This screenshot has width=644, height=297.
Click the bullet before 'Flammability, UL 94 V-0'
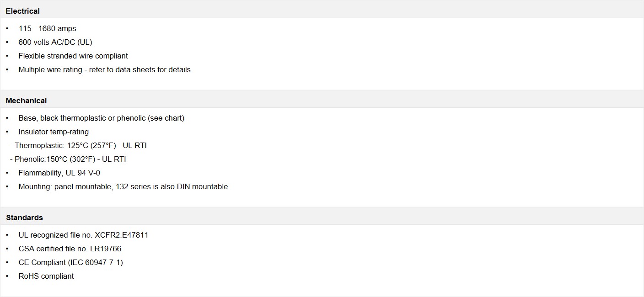[7, 173]
